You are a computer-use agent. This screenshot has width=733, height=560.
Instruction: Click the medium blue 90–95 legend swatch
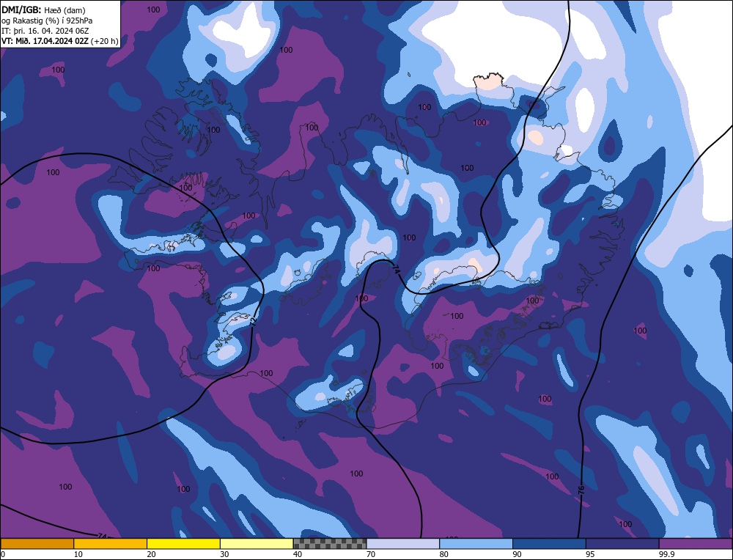click(549, 544)
